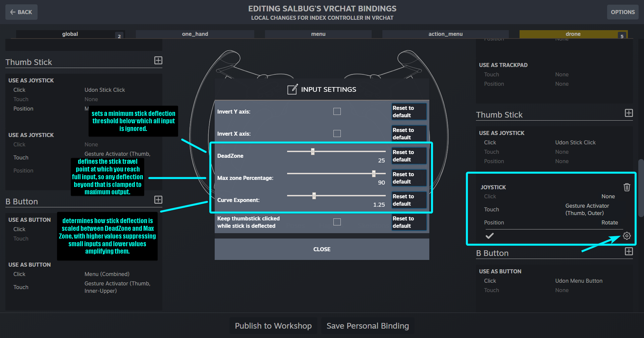The width and height of the screenshot is (644, 338).
Task: Reset Curve Exponent to default
Action: [x=409, y=200]
